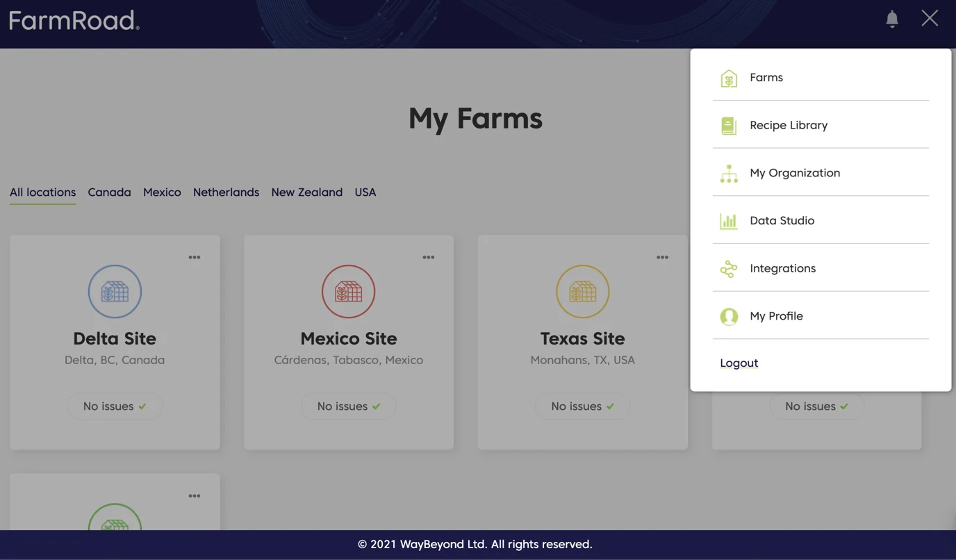Open options menu on the green farm card
The height and width of the screenshot is (560, 956).
point(195,496)
